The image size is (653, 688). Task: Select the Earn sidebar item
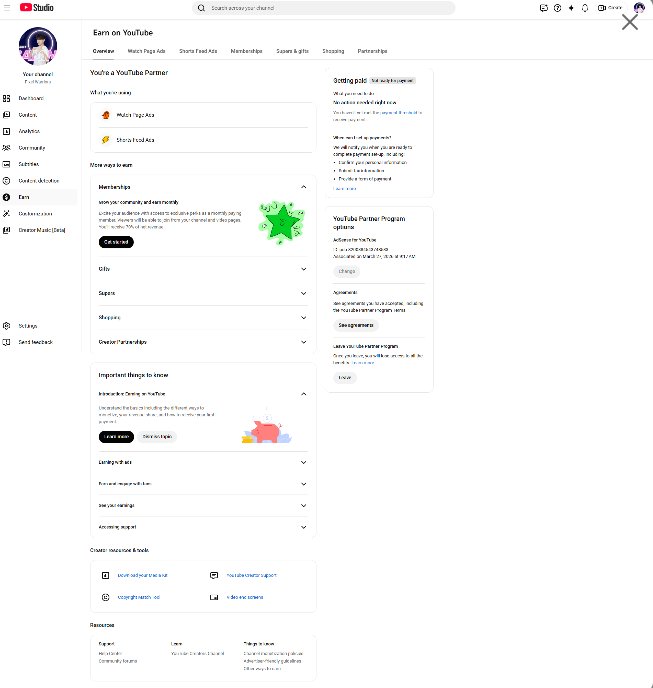[39, 197]
